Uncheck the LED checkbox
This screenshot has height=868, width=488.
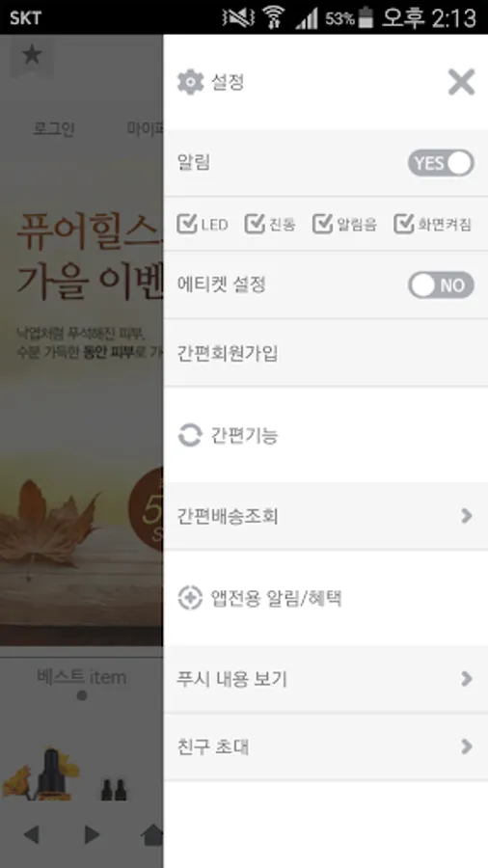pyautogui.click(x=187, y=223)
